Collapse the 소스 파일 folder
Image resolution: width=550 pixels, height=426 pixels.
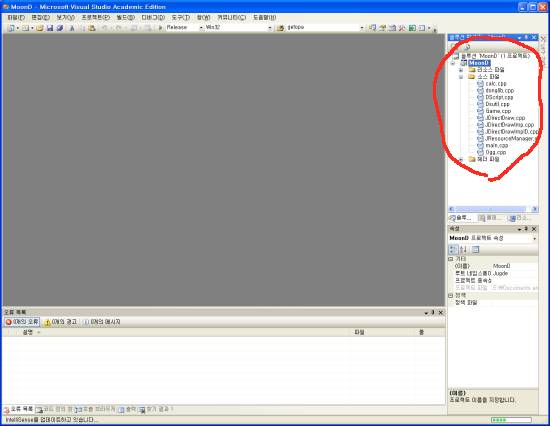point(461,77)
